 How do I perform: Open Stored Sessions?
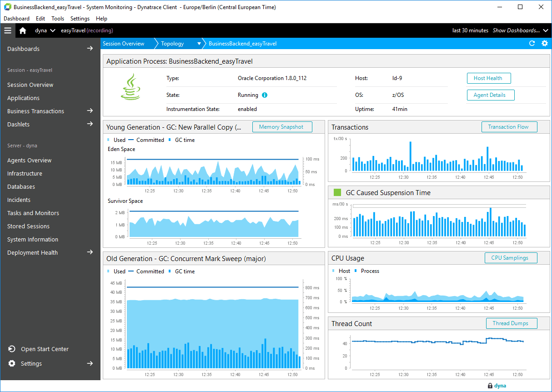[x=28, y=226]
